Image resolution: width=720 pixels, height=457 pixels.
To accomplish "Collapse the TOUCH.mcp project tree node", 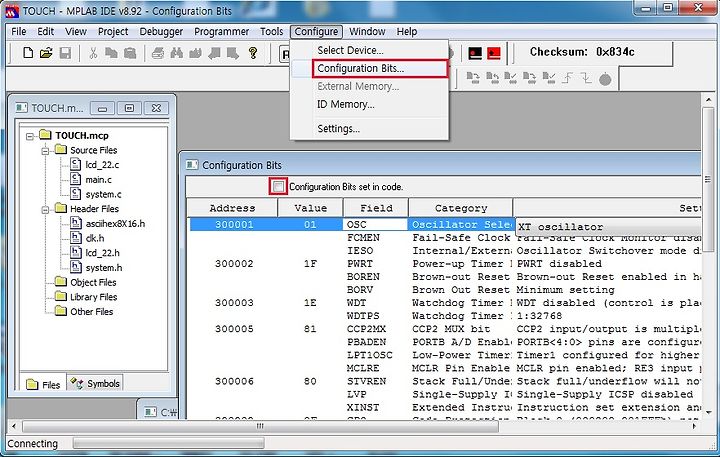I will click(30, 136).
